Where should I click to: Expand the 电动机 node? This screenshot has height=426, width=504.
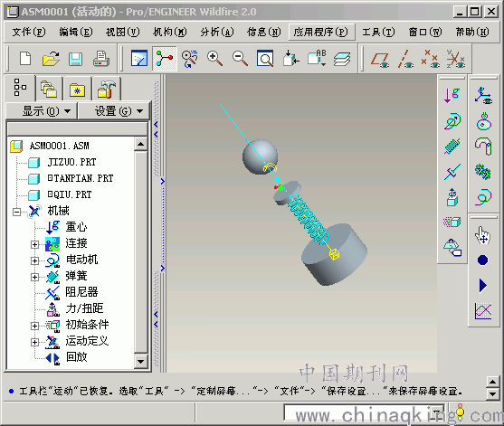(x=34, y=260)
